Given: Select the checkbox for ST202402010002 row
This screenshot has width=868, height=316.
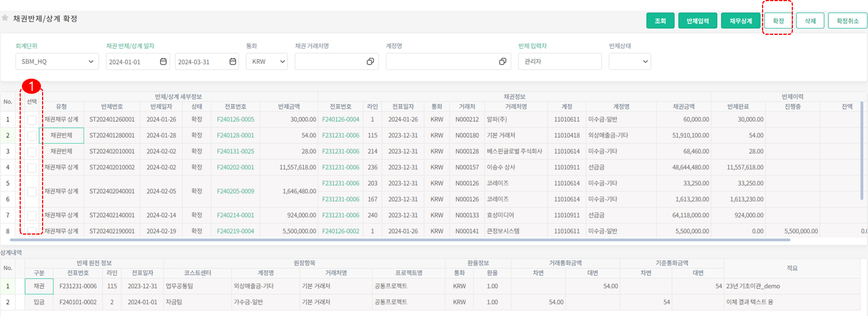Looking at the screenshot, I should coord(32,167).
